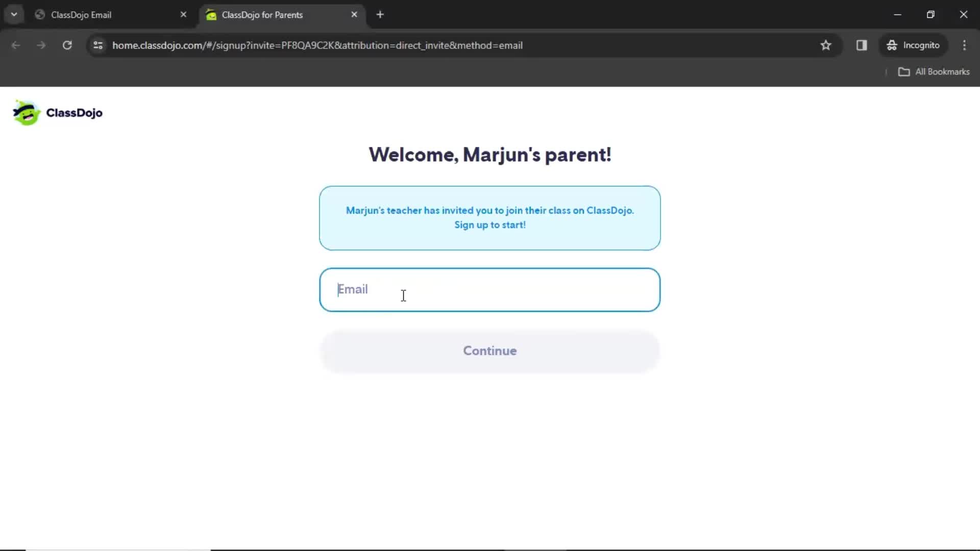Image resolution: width=980 pixels, height=551 pixels.
Task: Bookmark this page with star icon
Action: 826,45
